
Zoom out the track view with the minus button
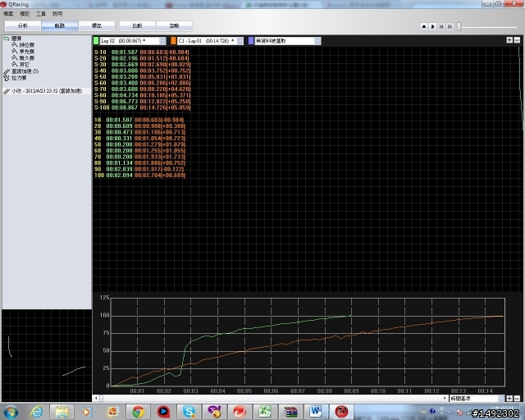coord(517,40)
